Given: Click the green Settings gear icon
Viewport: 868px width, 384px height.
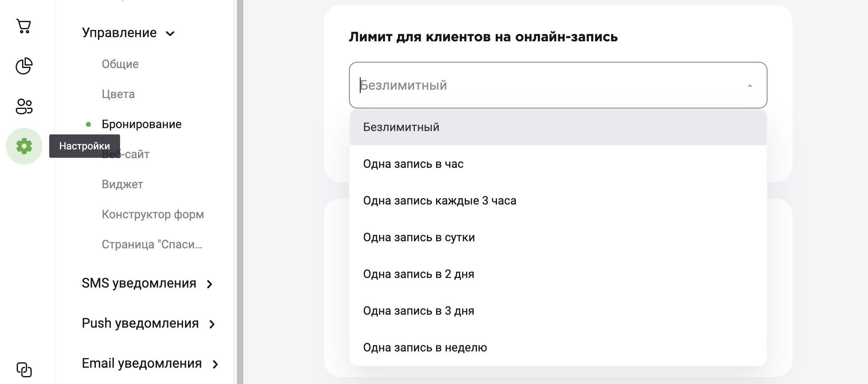Looking at the screenshot, I should pos(24,146).
